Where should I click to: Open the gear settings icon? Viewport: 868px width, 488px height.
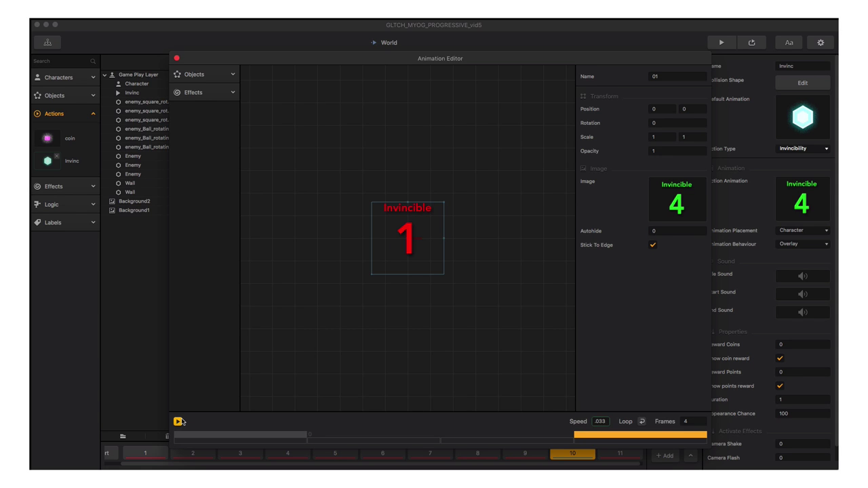[821, 43]
